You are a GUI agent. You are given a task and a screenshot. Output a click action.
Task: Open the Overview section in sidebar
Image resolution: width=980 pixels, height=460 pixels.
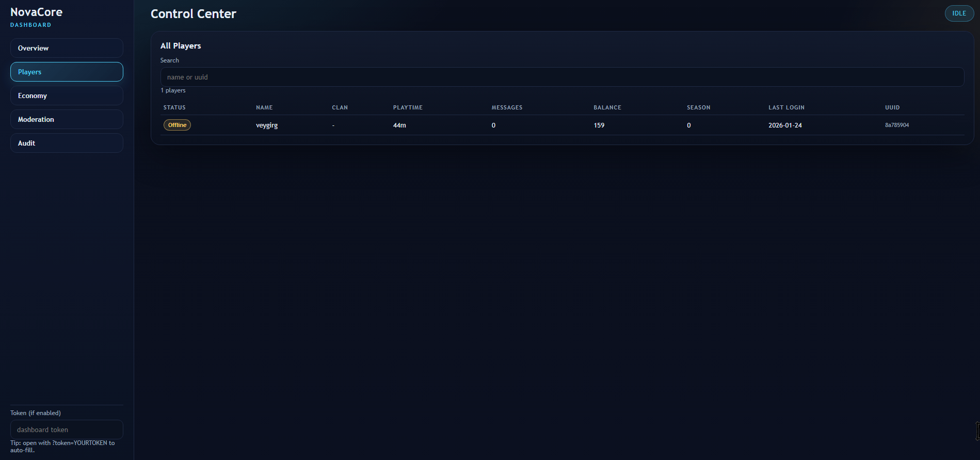[67, 48]
